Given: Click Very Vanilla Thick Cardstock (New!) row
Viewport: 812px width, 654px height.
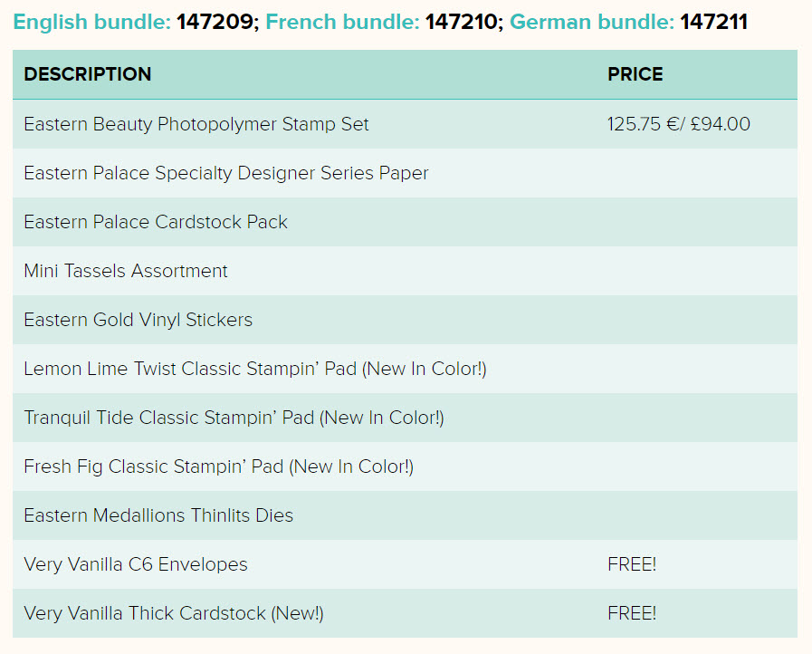Looking at the screenshot, I should click(x=405, y=613).
